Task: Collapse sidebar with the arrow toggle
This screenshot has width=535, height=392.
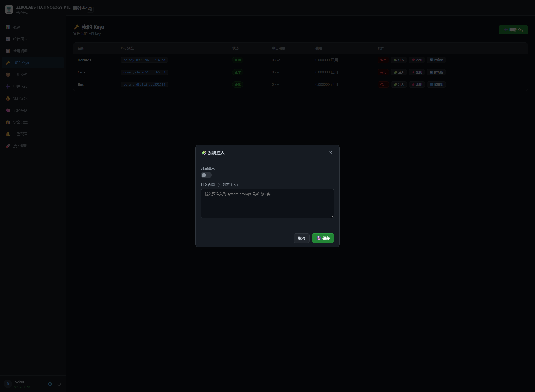Action: click(90, 9)
